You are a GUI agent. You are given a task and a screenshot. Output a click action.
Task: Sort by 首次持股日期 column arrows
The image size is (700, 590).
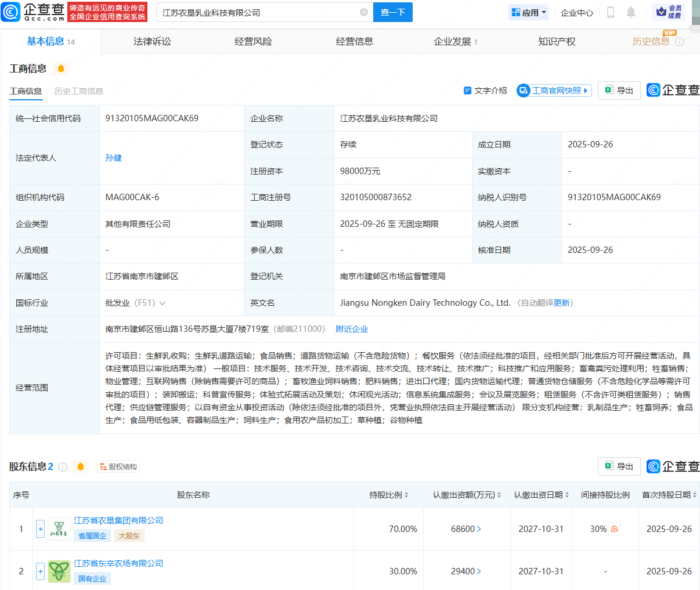pos(695,495)
